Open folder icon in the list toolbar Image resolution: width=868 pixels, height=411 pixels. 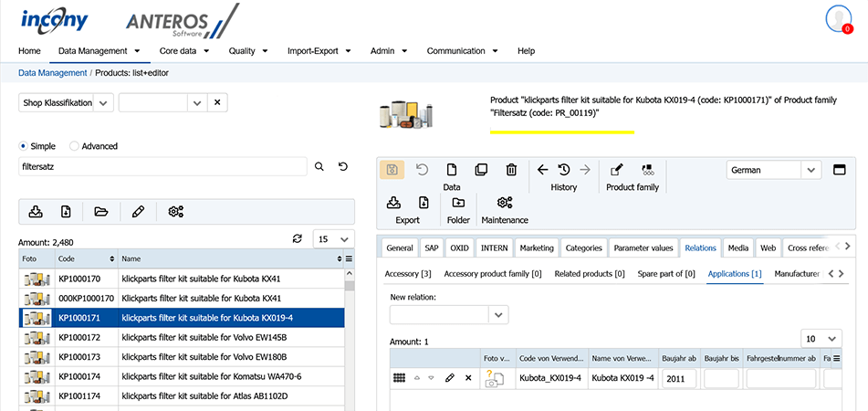coord(100,211)
